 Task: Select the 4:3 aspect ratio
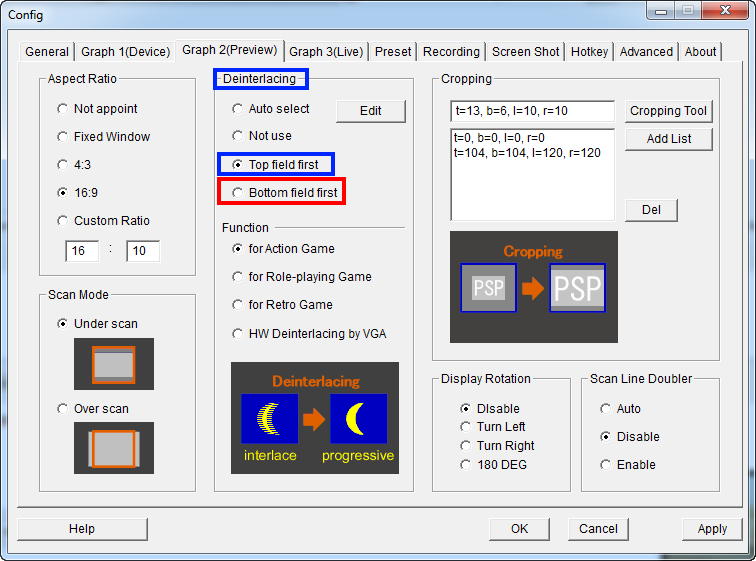pyautogui.click(x=74, y=165)
